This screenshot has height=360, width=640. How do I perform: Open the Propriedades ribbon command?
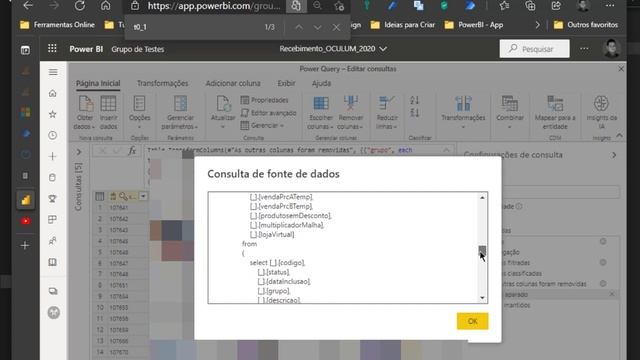point(264,100)
